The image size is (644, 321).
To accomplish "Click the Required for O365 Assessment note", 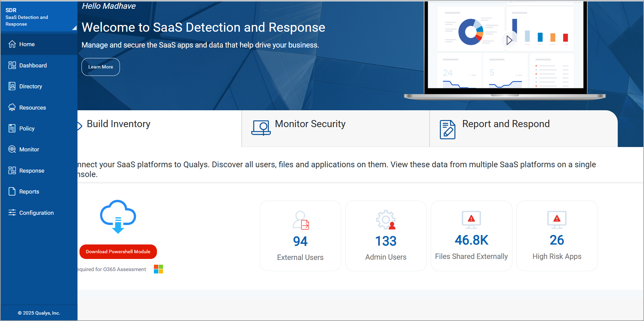I will (112, 269).
